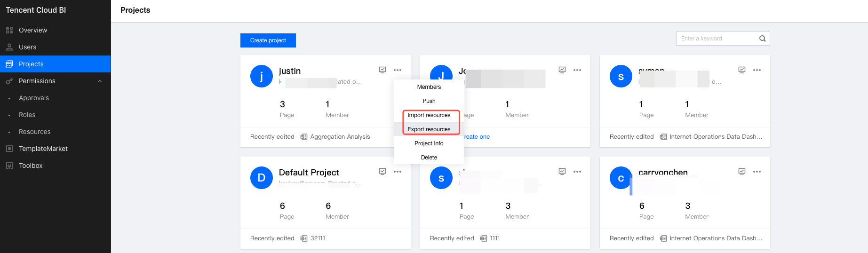
Task: Collapse the Permissions menu chevron
Action: tap(100, 81)
